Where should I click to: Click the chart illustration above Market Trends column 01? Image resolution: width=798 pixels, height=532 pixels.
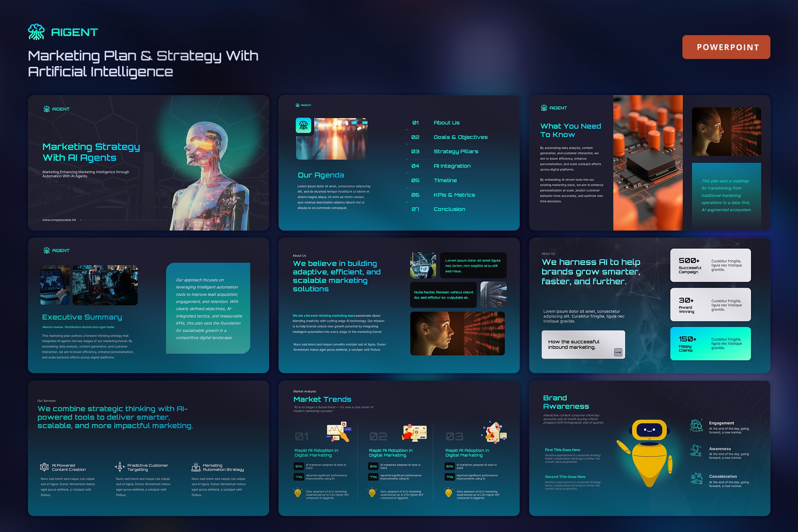pyautogui.click(x=339, y=432)
